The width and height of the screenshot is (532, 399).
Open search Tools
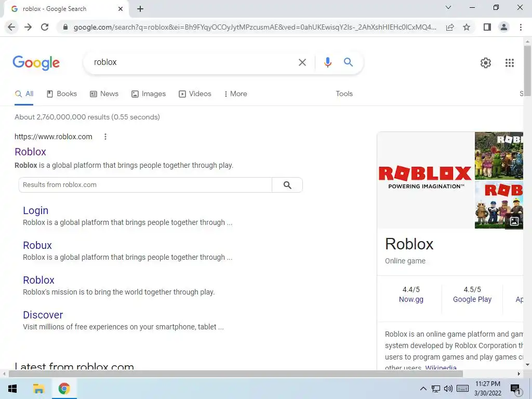344,94
